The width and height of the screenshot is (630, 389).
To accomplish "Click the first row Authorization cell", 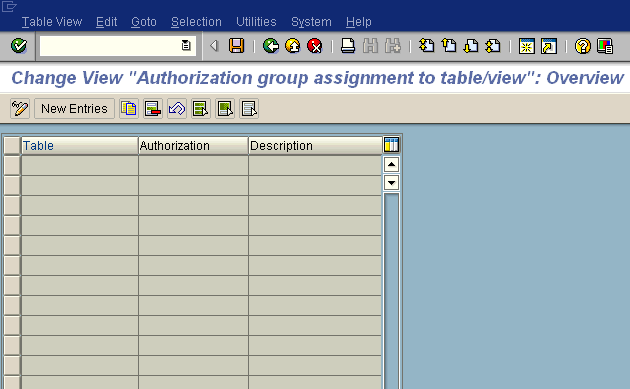I will (193, 166).
